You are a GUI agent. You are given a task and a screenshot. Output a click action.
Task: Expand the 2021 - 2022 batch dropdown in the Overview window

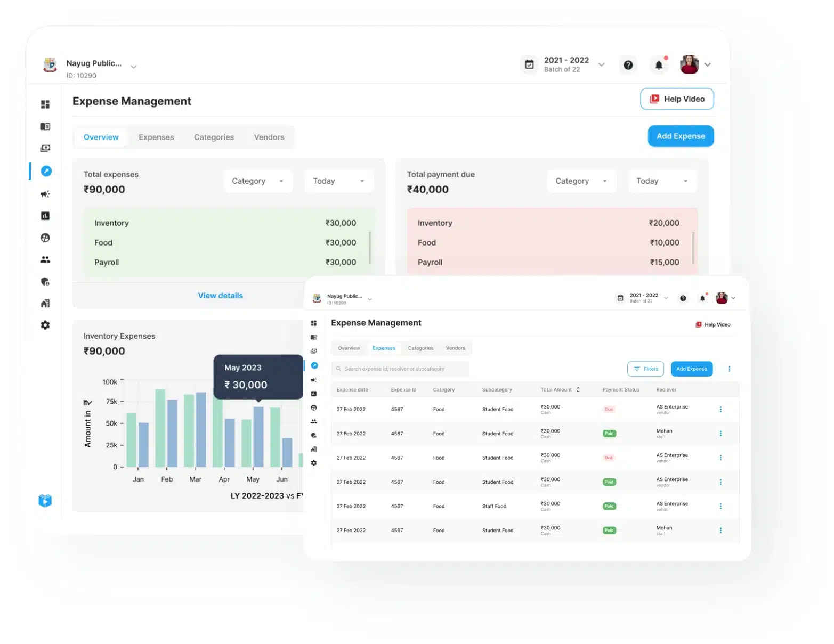click(602, 64)
